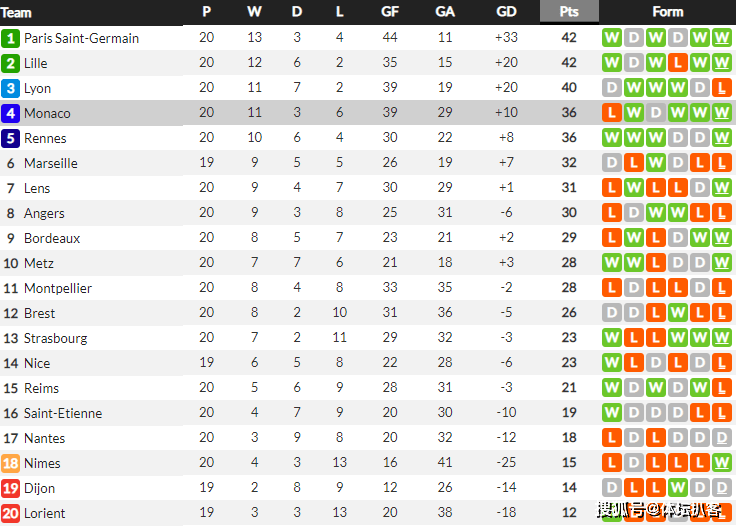
Task: Open the Marseille team link
Action: click(x=51, y=163)
